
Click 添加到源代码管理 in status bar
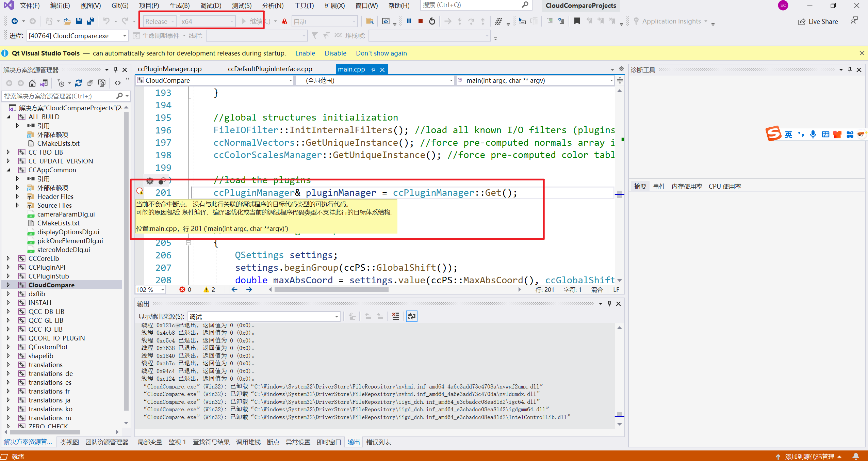(809, 456)
